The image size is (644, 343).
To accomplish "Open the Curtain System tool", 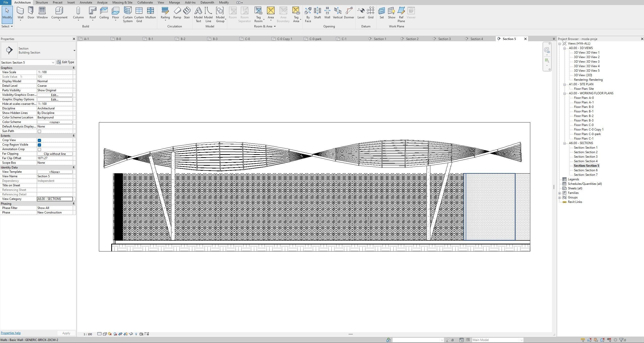I will point(128,14).
